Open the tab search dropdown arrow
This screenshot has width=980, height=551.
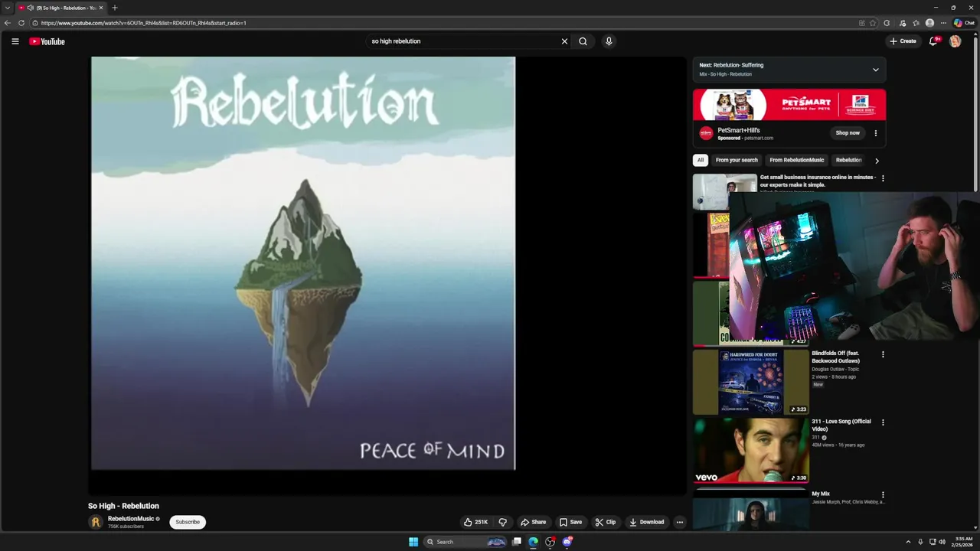tap(8, 8)
